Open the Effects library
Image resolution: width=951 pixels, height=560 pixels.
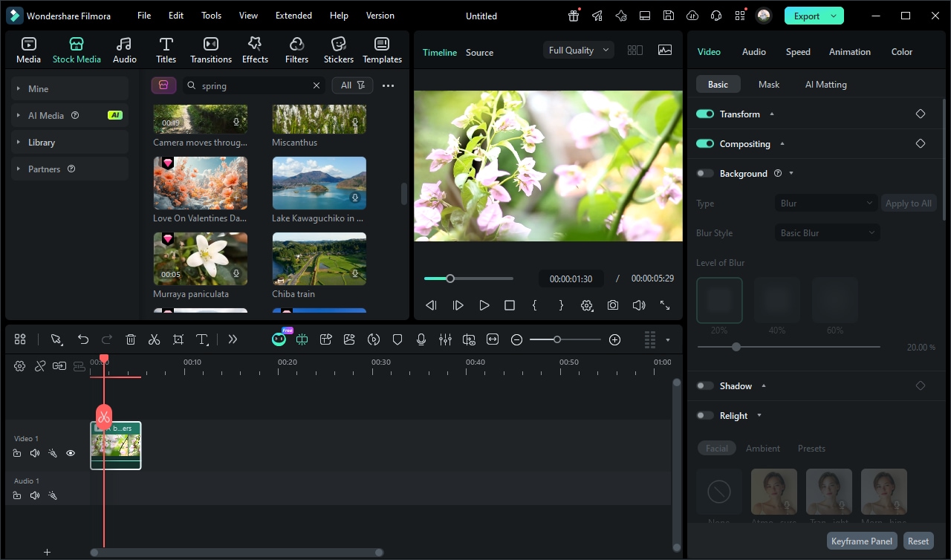pos(255,50)
